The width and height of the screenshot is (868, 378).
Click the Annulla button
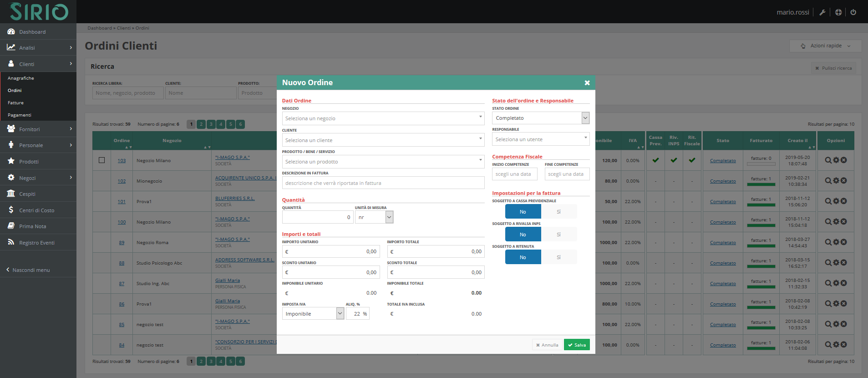tap(547, 345)
